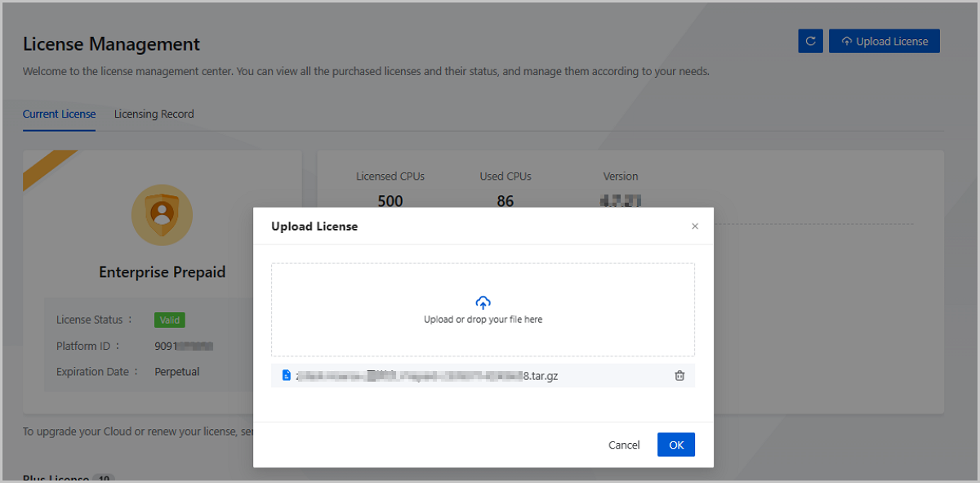Click the file icon beside the tar.gz entry
The height and width of the screenshot is (483, 980).
[286, 376]
